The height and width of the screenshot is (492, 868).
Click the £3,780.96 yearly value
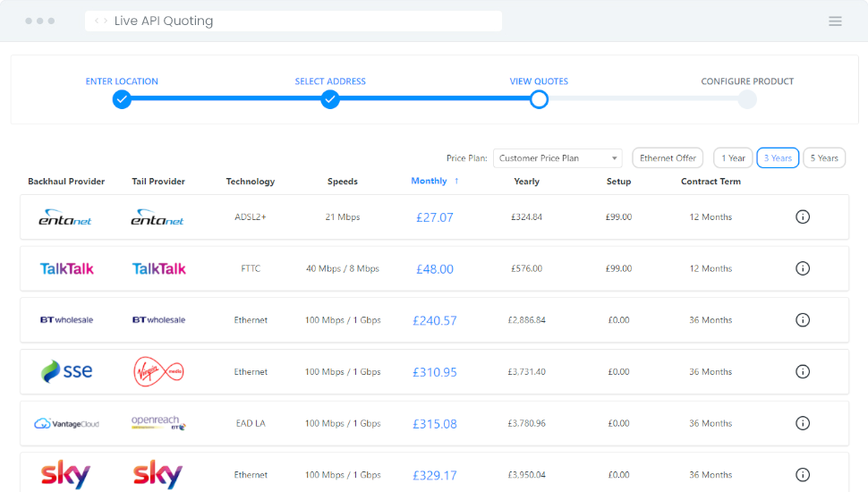[526, 423]
